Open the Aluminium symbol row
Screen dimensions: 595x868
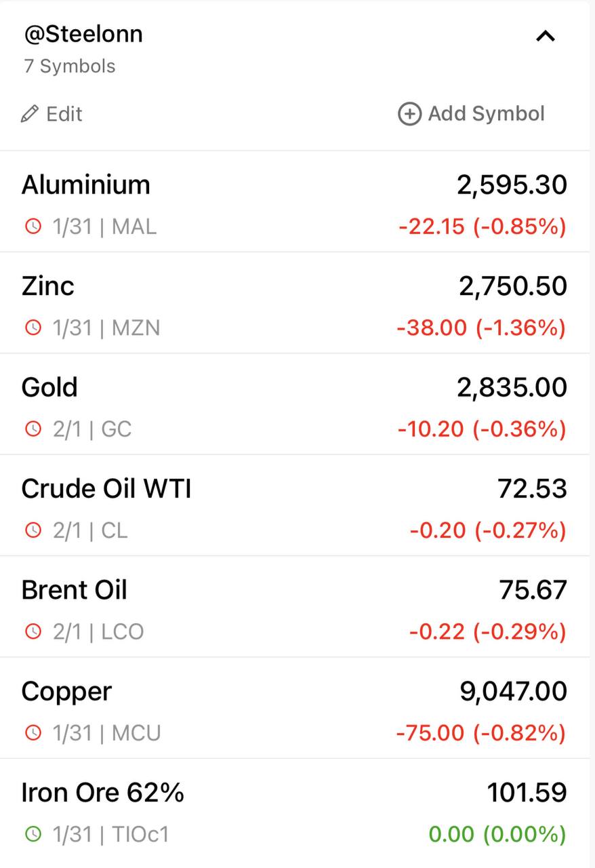pos(295,202)
